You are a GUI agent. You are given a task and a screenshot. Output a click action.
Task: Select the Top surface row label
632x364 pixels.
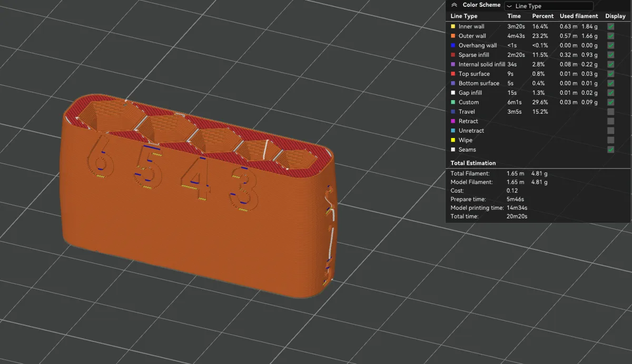[474, 74]
